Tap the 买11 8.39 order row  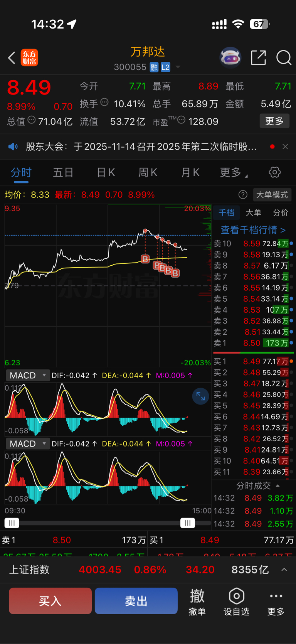[x=253, y=472]
